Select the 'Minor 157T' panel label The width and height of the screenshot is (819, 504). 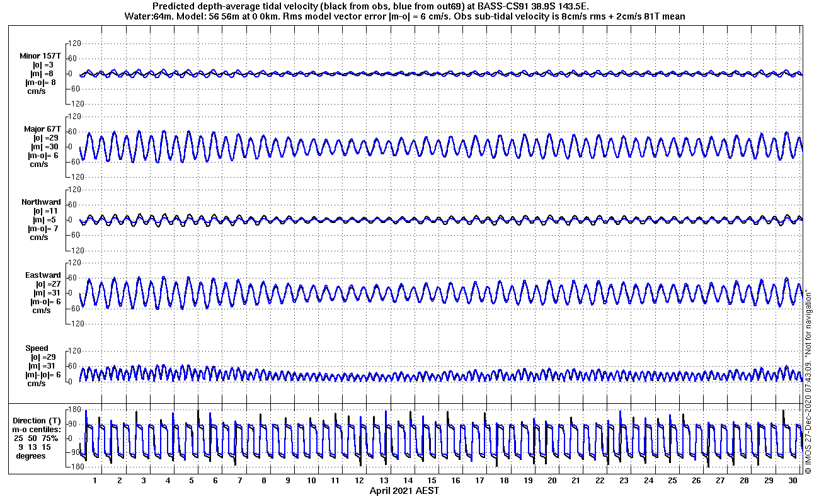pos(40,56)
